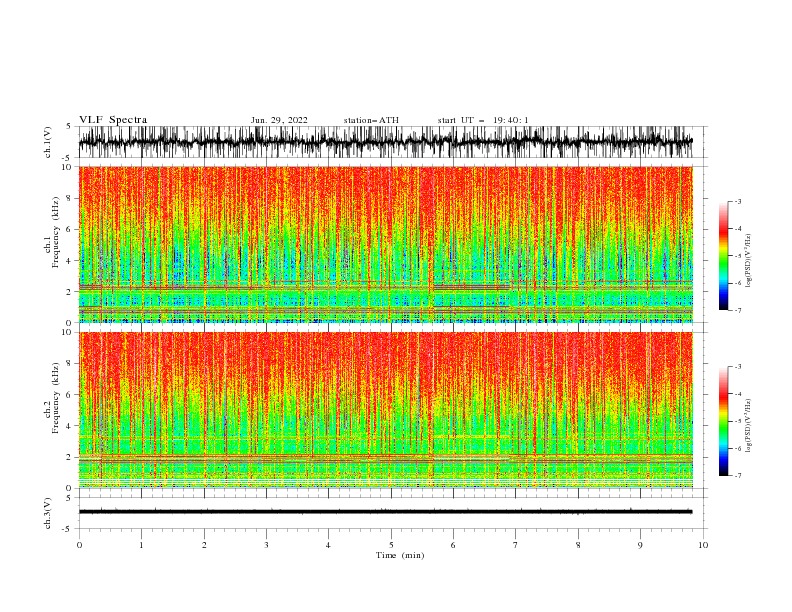
Task: Click the ch.1 spectrogram plot area
Action: pyautogui.click(x=385, y=244)
